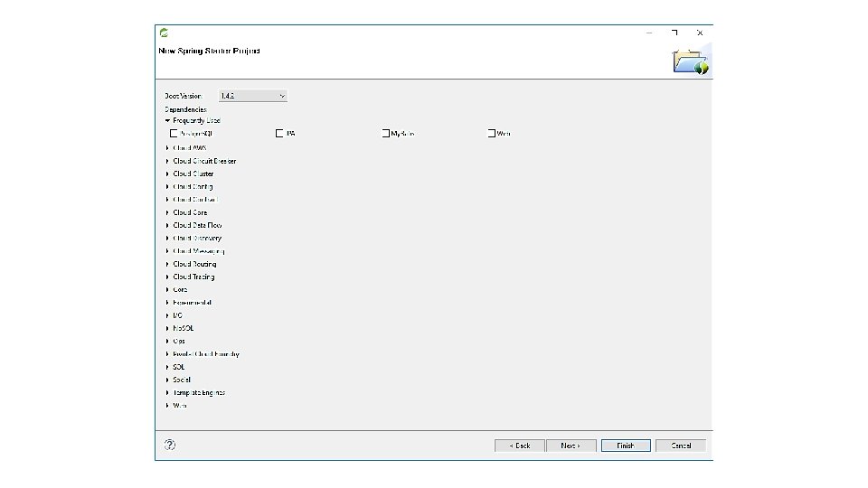
Task: Collapse the Frequently Used section
Action: (167, 120)
